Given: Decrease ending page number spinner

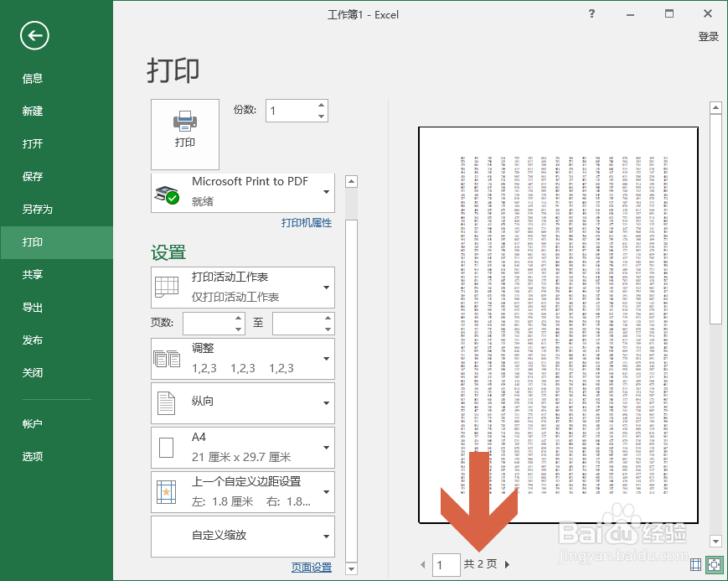Looking at the screenshot, I should [328, 329].
